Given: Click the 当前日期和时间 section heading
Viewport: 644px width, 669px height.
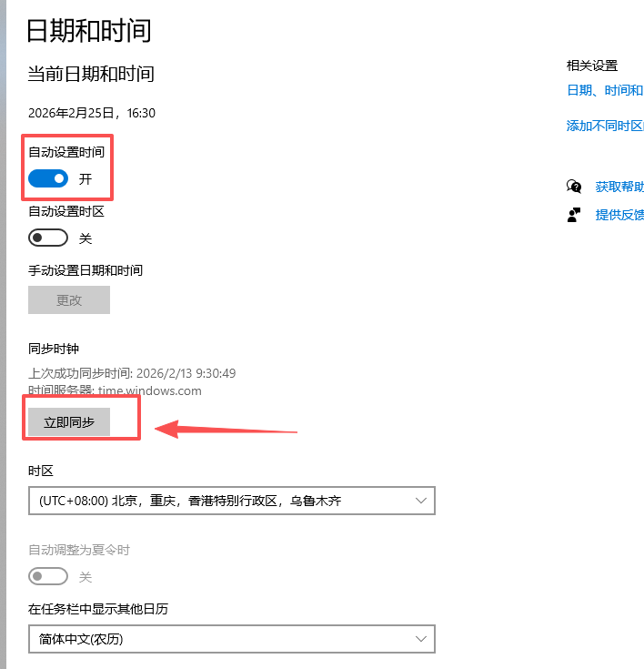Looking at the screenshot, I should (91, 74).
